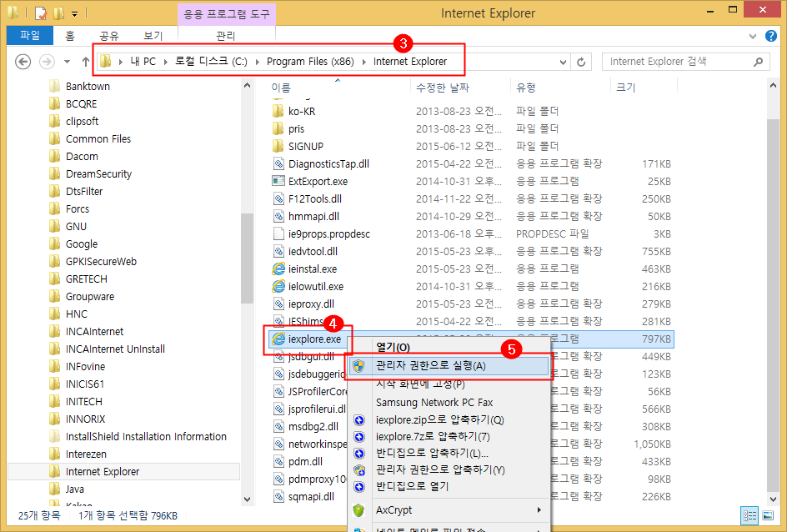787x532 pixels.
Task: Click the navigation pane scroll-down arrow
Action: [x=247, y=499]
